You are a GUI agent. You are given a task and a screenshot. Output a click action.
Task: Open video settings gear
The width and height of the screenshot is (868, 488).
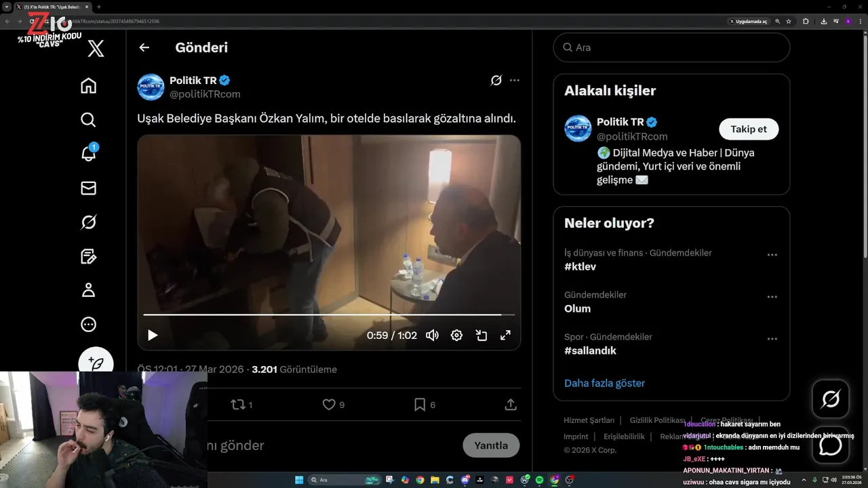coord(456,335)
